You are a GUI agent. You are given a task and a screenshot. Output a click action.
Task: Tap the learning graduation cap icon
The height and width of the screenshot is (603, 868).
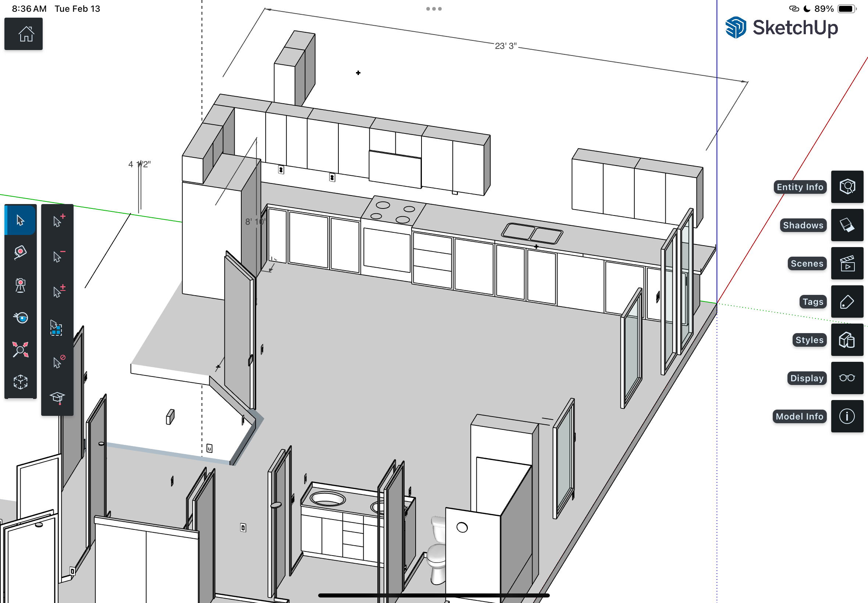click(x=57, y=397)
